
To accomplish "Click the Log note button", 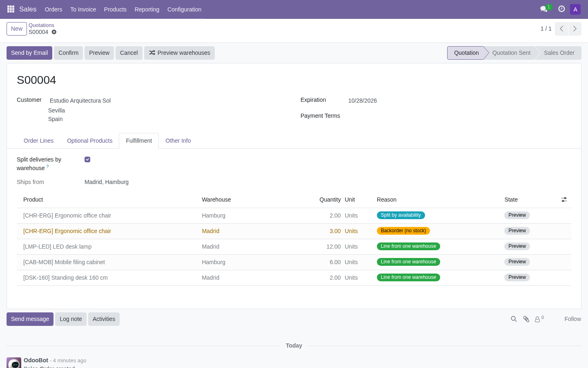I will click(x=71, y=319).
